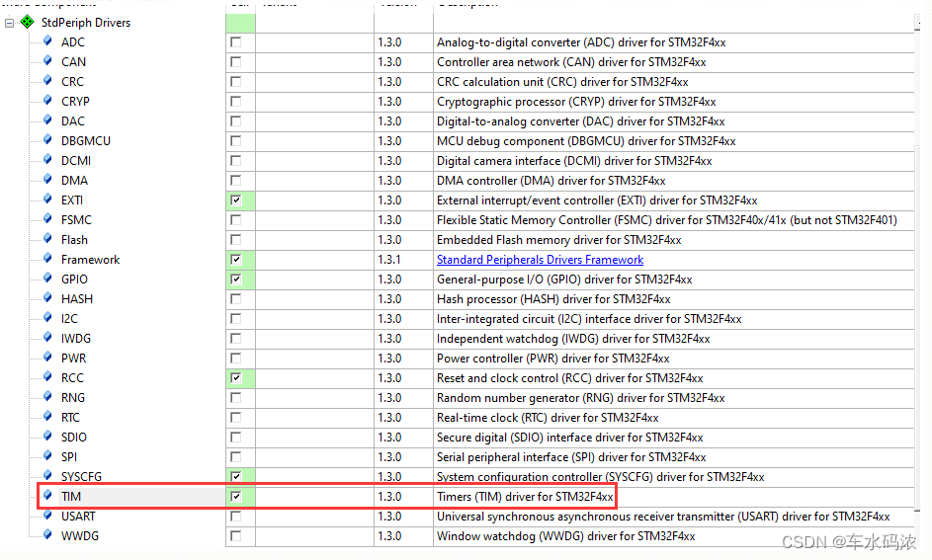The height and width of the screenshot is (560, 932).
Task: Uncheck the GPIO driver checkbox
Action: coord(236,280)
